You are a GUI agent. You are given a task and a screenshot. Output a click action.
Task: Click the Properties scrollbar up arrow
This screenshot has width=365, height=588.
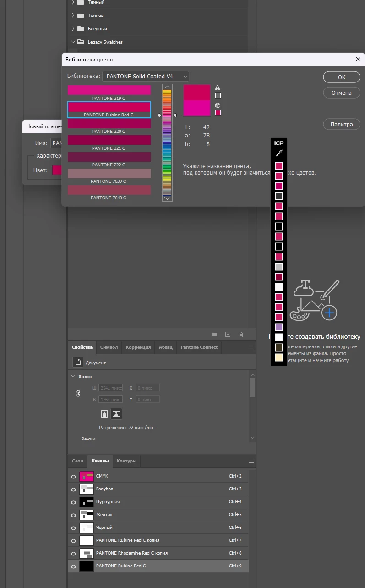pyautogui.click(x=252, y=375)
